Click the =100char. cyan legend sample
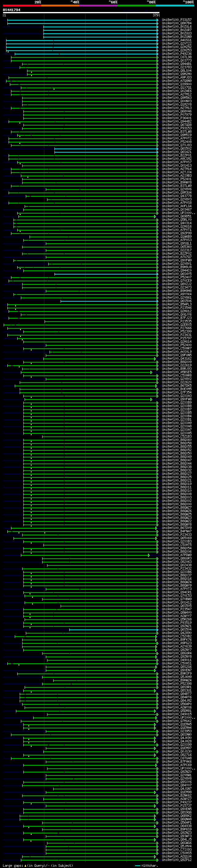This screenshot has height=868, width=197. [x=137, y=866]
